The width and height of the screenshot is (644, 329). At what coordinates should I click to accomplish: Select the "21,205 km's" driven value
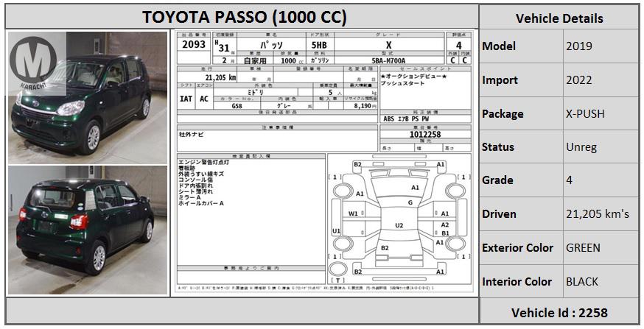click(598, 213)
